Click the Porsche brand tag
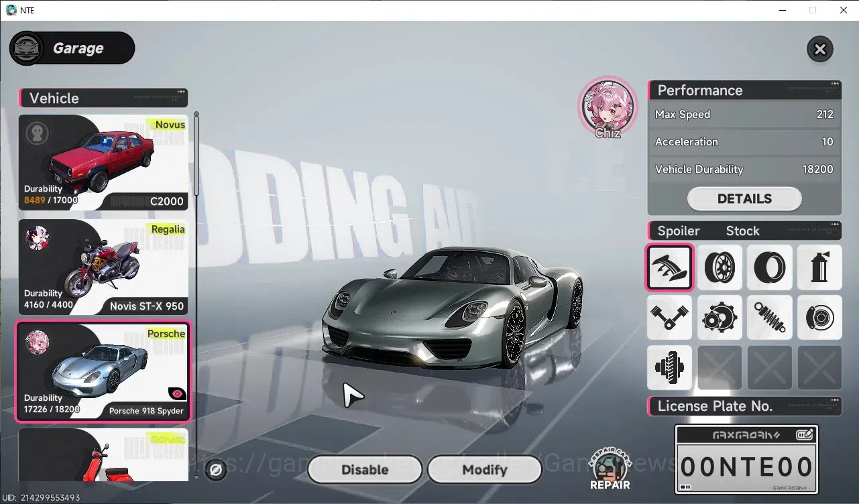The image size is (859, 504). pos(166,334)
